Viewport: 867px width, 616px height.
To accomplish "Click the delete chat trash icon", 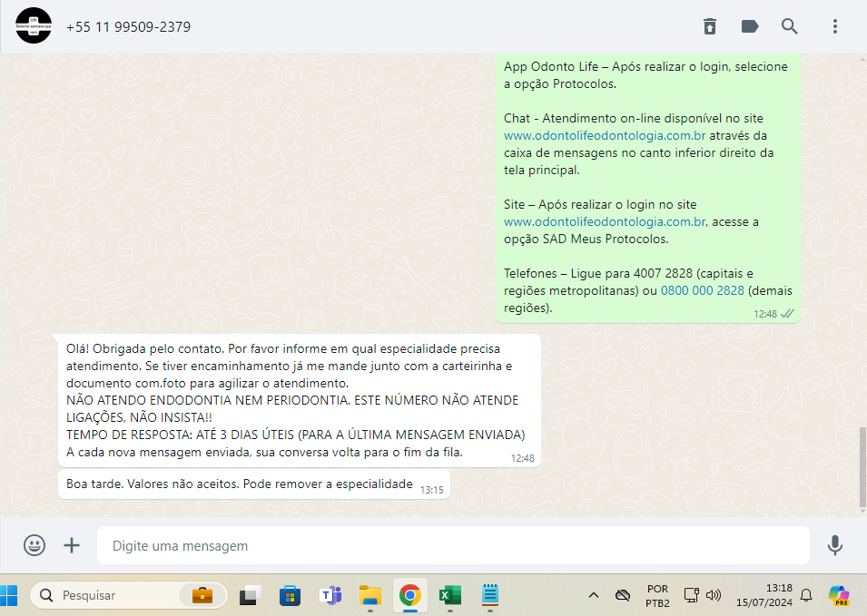I will click(710, 26).
